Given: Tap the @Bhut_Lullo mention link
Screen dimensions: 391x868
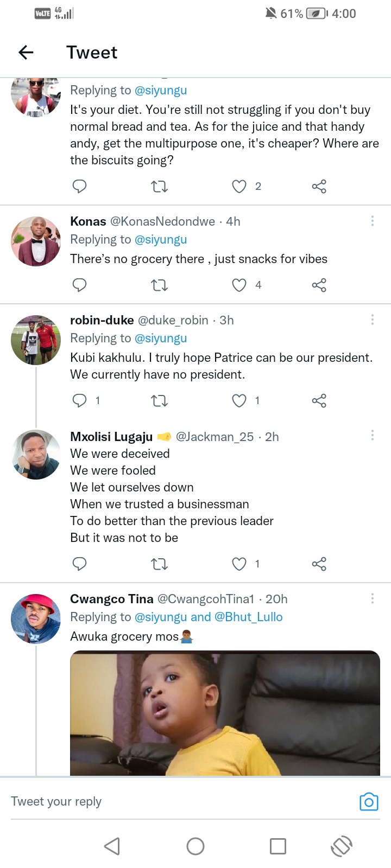Looking at the screenshot, I should pyautogui.click(x=249, y=617).
